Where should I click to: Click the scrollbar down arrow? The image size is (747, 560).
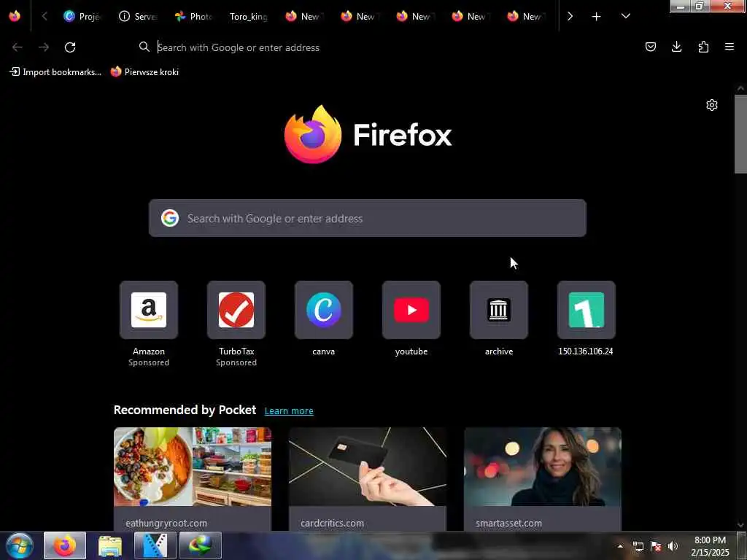[740, 525]
